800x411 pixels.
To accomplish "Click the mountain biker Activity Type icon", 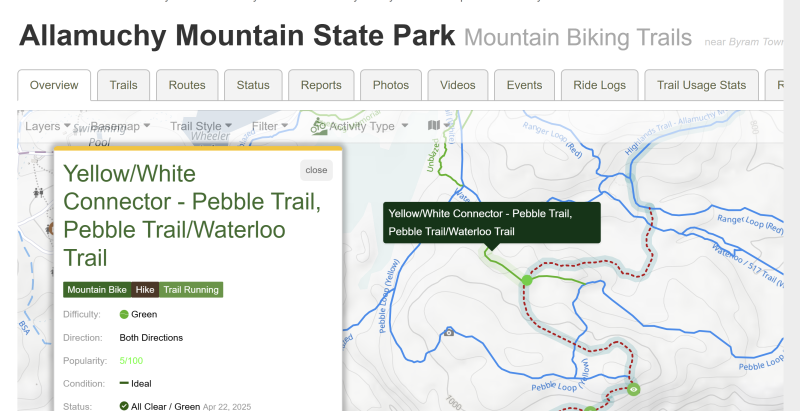I will coord(320,127).
